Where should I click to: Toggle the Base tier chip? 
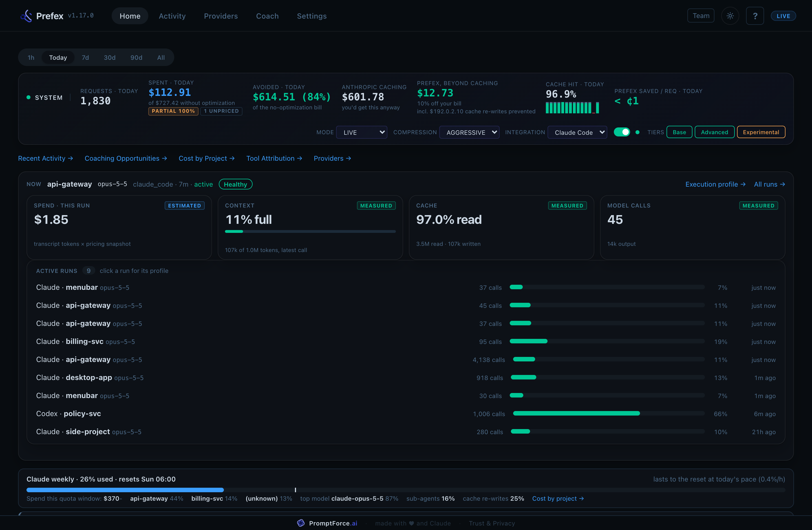[x=679, y=132]
